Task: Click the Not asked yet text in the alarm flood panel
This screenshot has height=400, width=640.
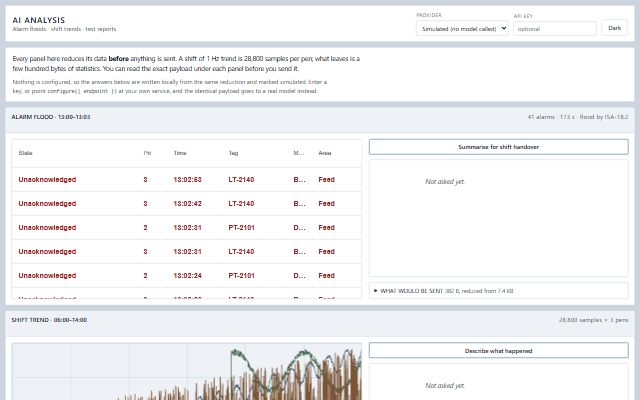Action: [445, 182]
